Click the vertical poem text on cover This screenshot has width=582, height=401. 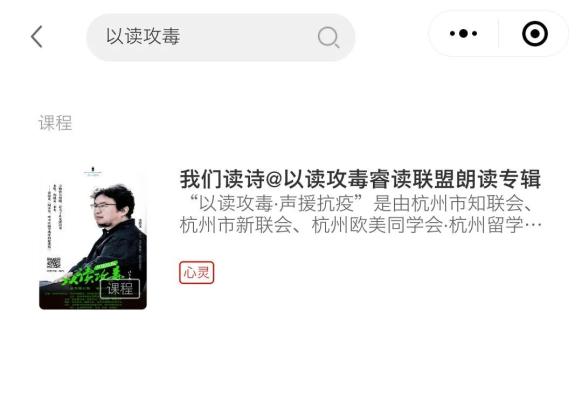click(x=54, y=217)
